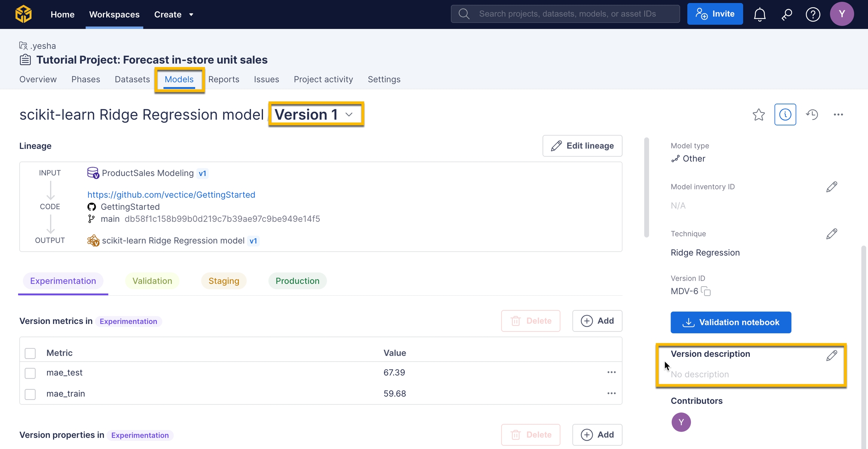Edit Technique with the pencil icon

pos(831,234)
